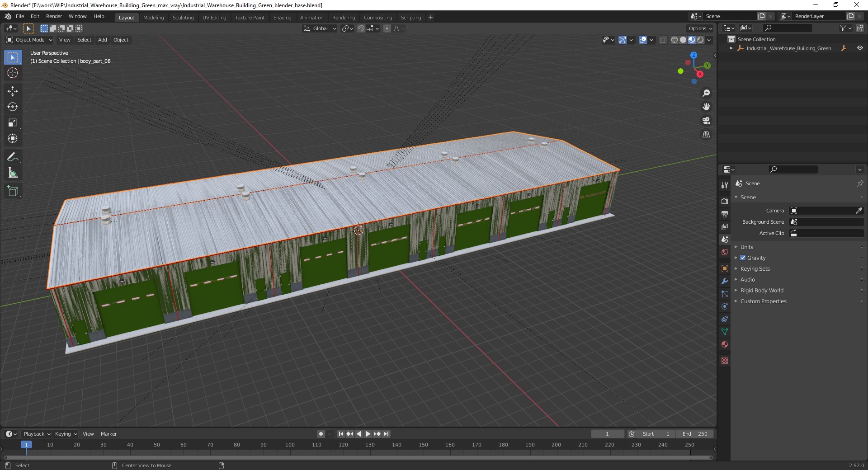This screenshot has height=470, width=868.
Task: Open the Object properties tab
Action: (725, 268)
